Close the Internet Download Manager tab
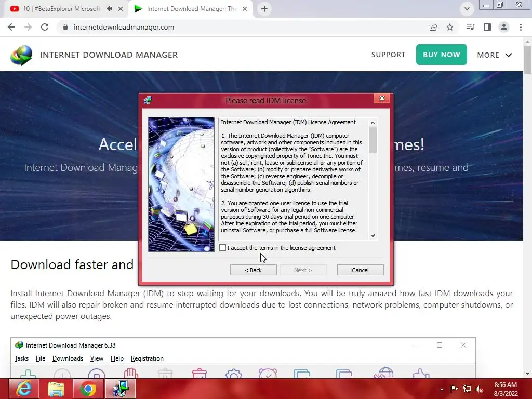This screenshot has width=532, height=399. pos(245,9)
